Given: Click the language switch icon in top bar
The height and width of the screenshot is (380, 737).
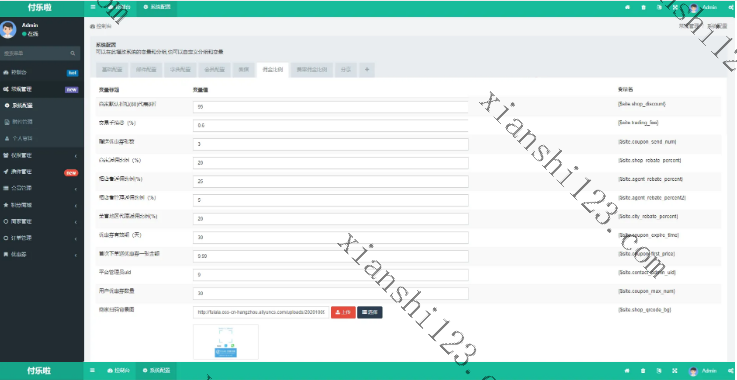Looking at the screenshot, I should coord(659,7).
